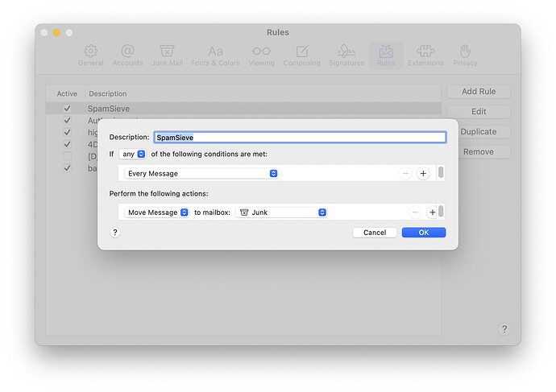Viewport: 556px width, 392px height.
Task: Click the Add Rule button
Action: 479,92
